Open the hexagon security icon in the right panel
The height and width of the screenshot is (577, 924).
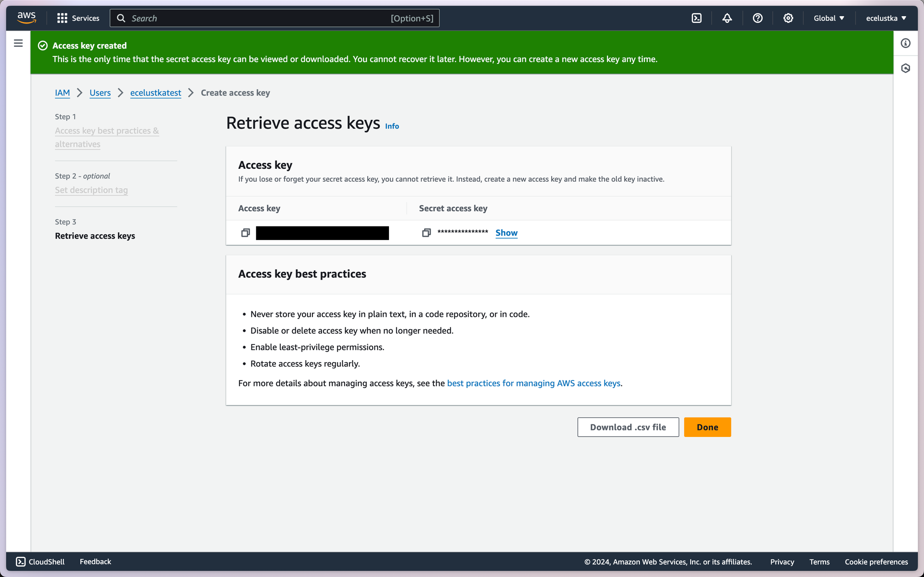(905, 68)
